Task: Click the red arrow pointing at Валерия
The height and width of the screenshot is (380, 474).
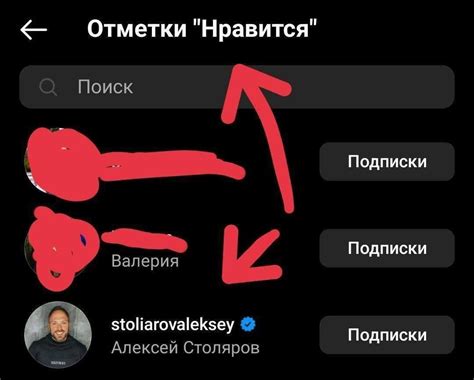Action: (x=252, y=254)
